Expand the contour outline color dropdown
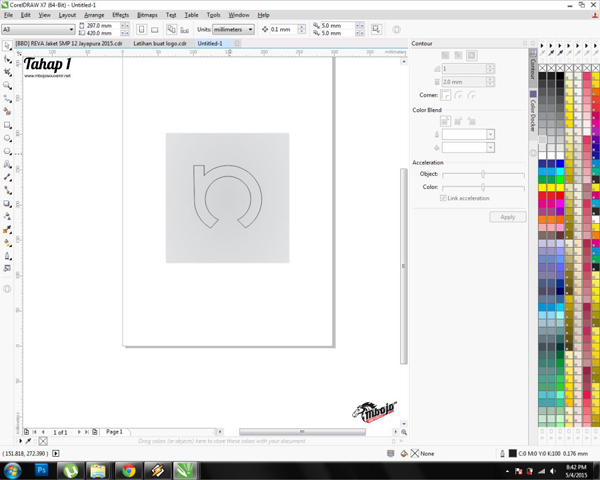Viewport: 600px width, 480px height. tap(490, 134)
